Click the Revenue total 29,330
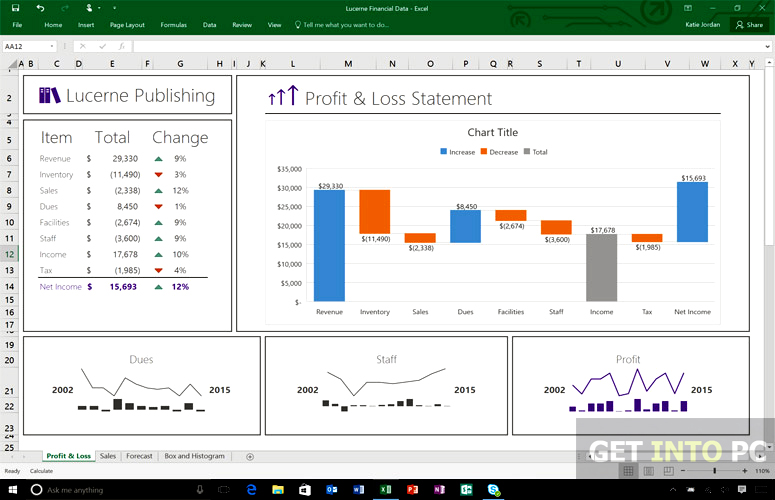775x500 pixels. point(125,159)
